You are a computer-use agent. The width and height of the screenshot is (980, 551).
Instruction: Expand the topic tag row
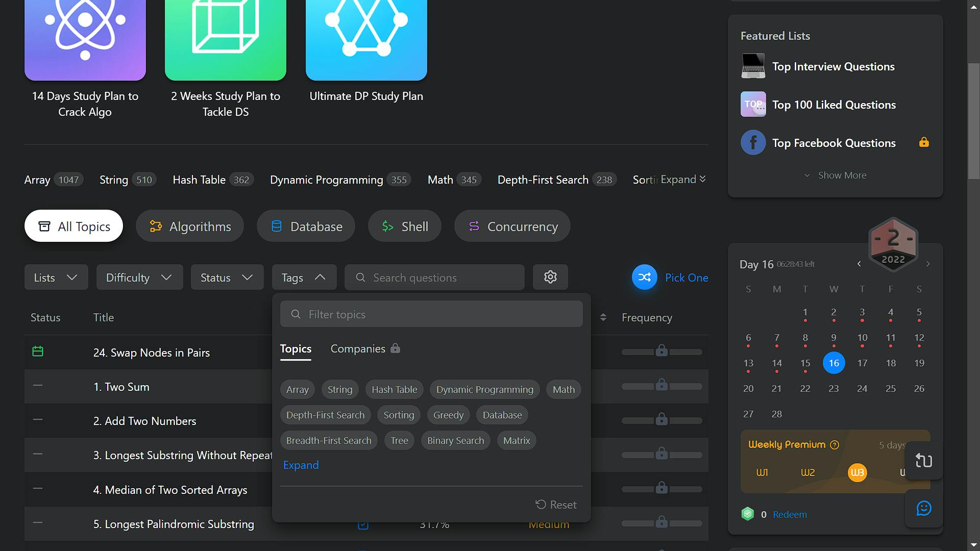point(683,180)
